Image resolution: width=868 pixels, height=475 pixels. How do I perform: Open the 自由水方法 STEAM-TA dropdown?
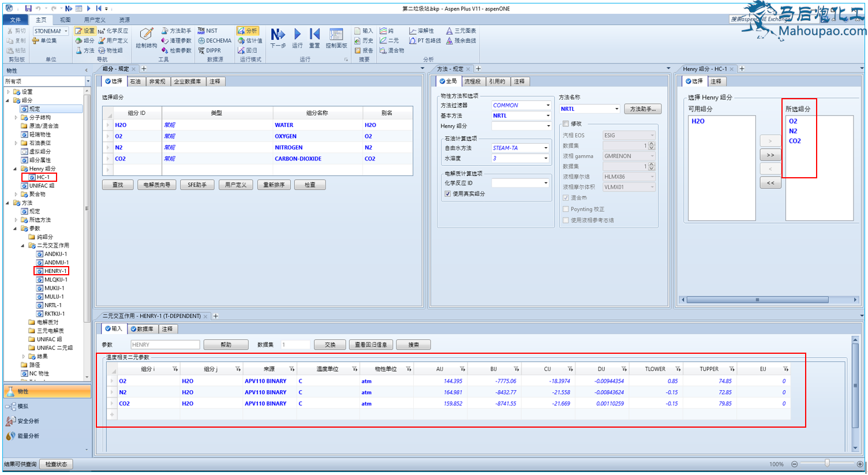coord(545,148)
